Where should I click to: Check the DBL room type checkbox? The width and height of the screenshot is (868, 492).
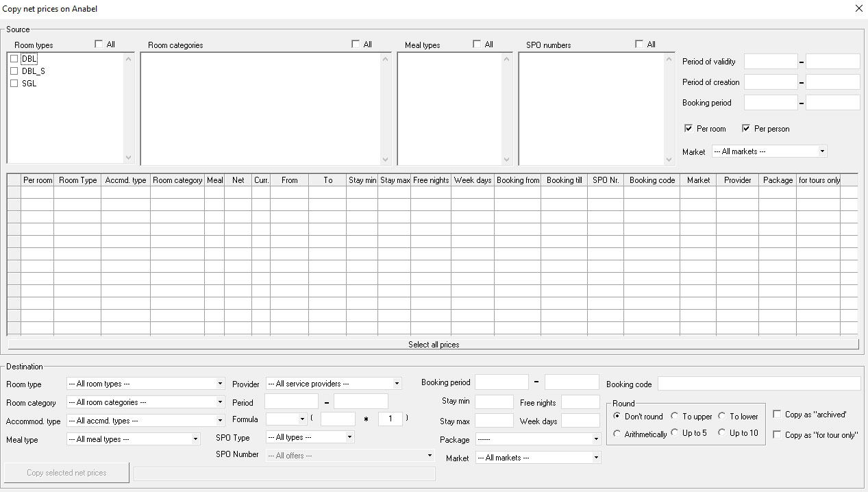click(x=14, y=59)
